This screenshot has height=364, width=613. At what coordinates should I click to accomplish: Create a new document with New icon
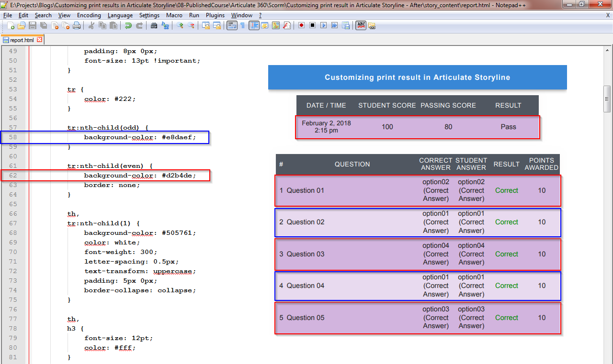click(11, 25)
